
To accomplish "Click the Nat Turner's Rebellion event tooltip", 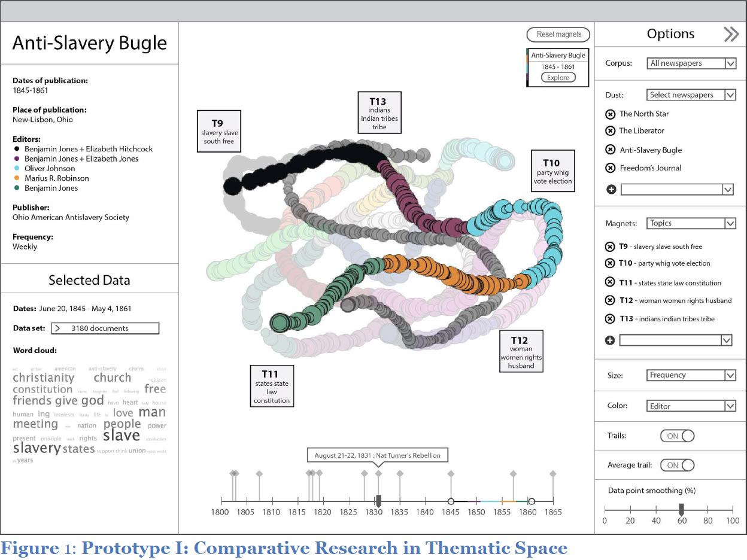I will pos(377,455).
